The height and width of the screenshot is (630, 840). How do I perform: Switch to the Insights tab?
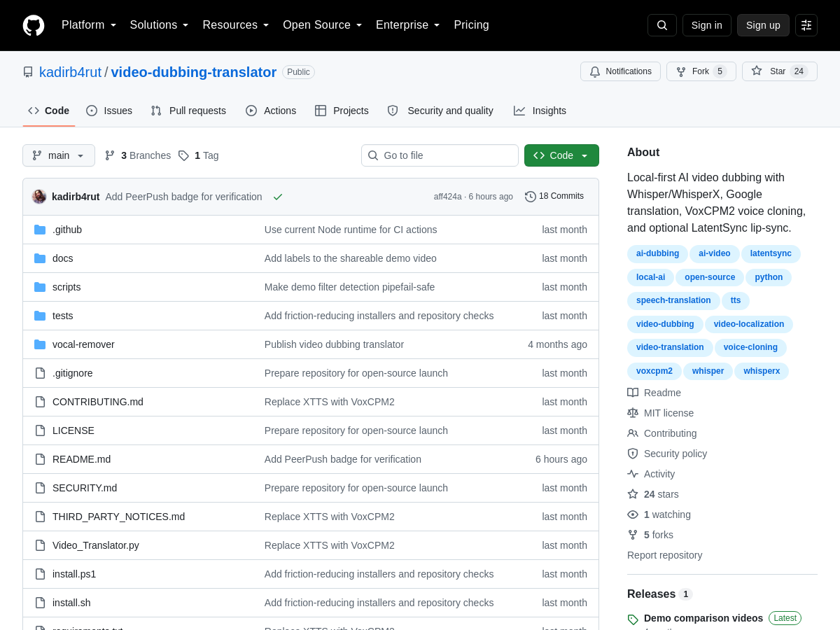pos(540,111)
